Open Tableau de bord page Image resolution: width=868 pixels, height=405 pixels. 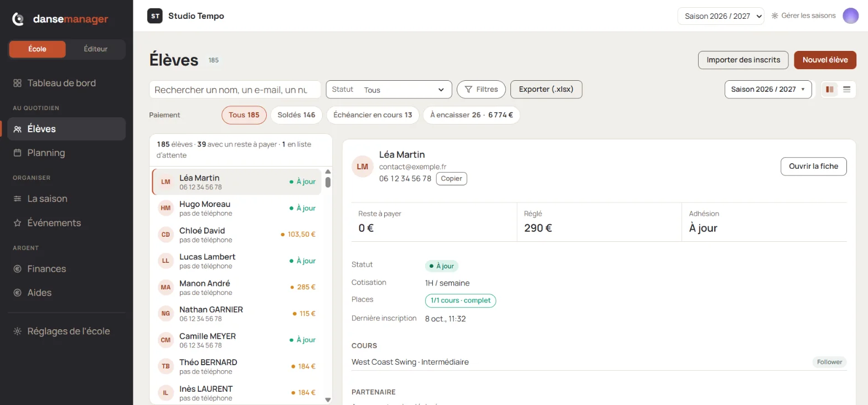point(66,83)
